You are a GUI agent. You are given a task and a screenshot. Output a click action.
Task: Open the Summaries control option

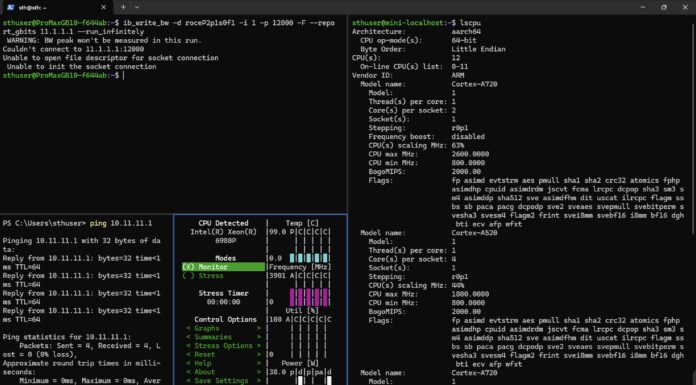click(223, 337)
